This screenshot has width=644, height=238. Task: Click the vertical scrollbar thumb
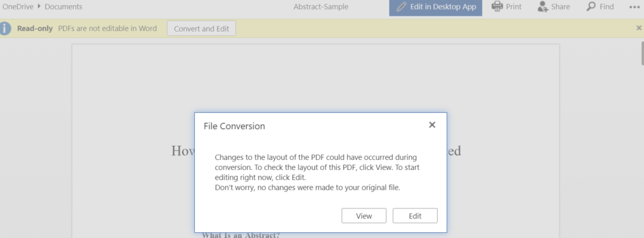click(x=643, y=53)
